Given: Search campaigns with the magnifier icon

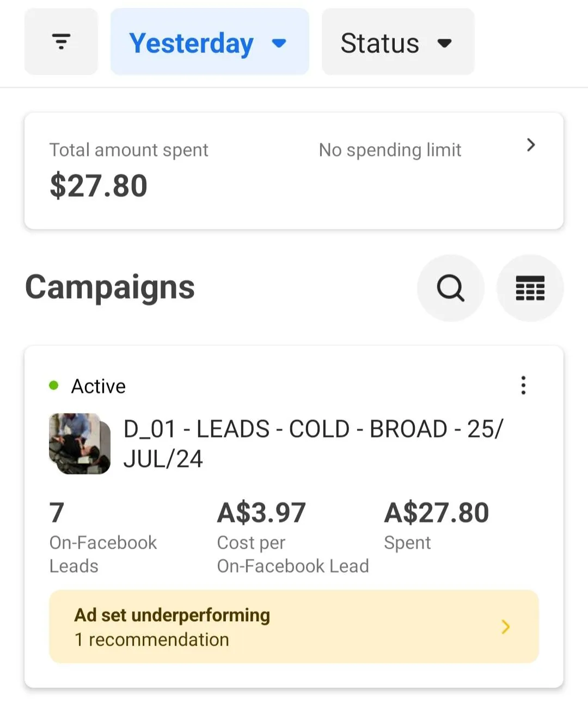Looking at the screenshot, I should [450, 288].
